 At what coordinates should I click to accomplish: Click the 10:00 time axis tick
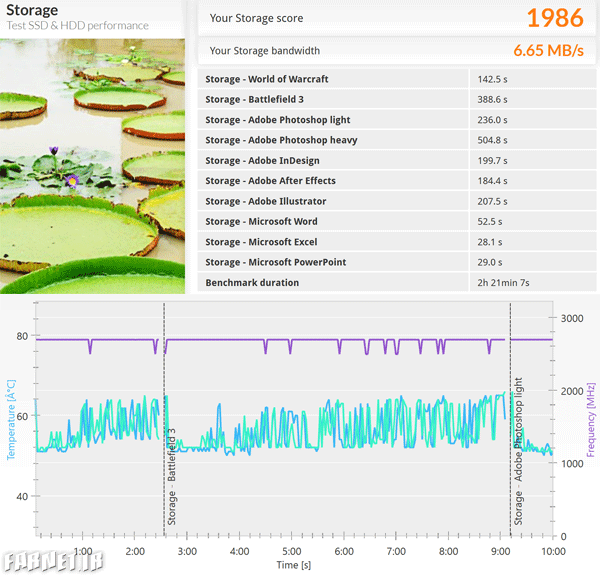[x=553, y=552]
